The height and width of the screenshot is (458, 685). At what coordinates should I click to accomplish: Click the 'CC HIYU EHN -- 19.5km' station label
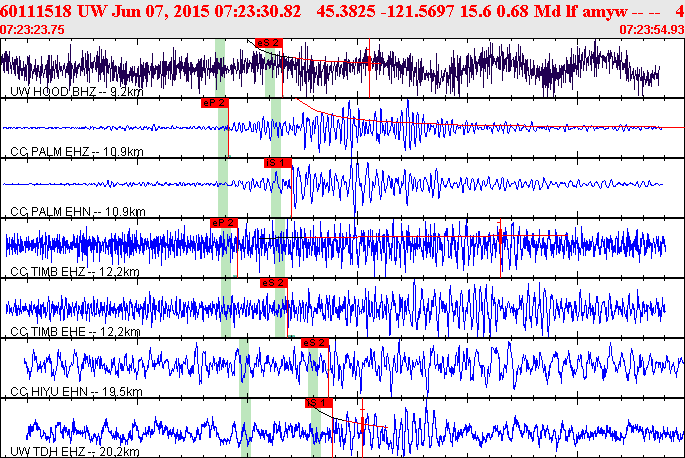76,391
